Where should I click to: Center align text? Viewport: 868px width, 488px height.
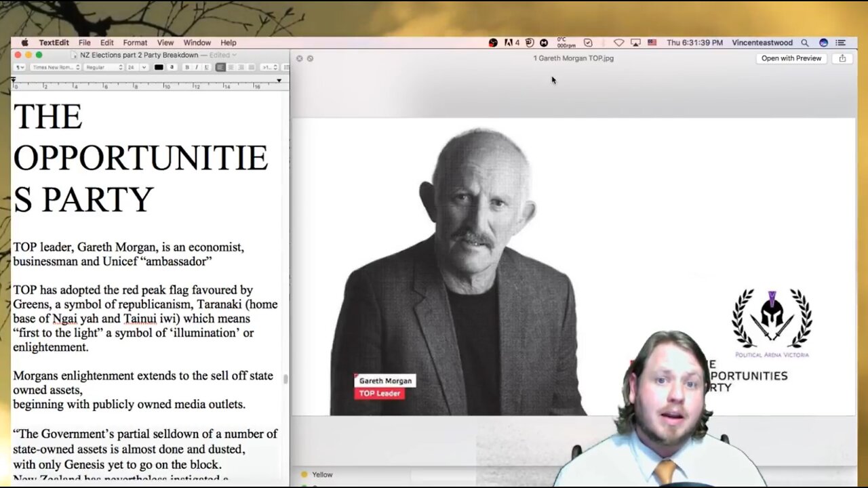pyautogui.click(x=231, y=67)
